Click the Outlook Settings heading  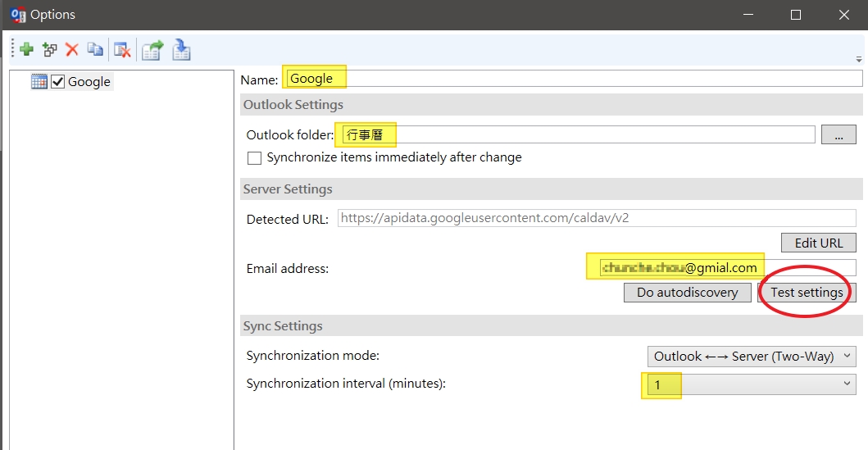(x=293, y=105)
